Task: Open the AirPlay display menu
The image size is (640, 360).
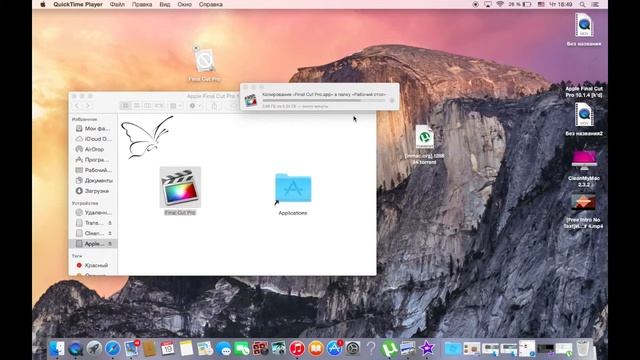Action: click(x=488, y=4)
